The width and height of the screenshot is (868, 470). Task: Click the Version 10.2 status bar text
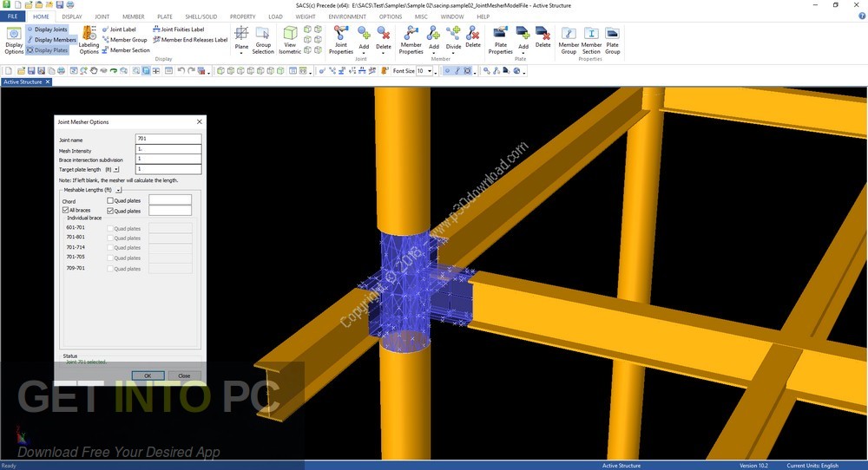click(753, 466)
